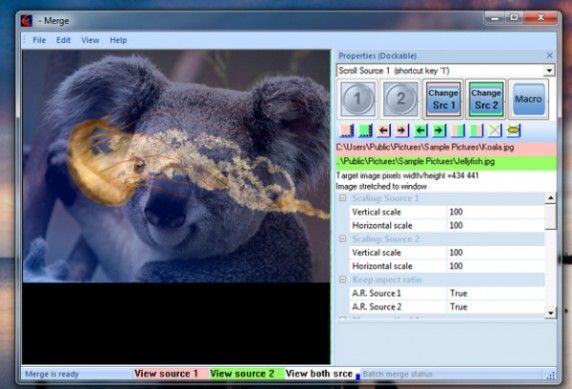Click the yellow oval toolbar icon
The width and height of the screenshot is (572, 389).
click(513, 130)
